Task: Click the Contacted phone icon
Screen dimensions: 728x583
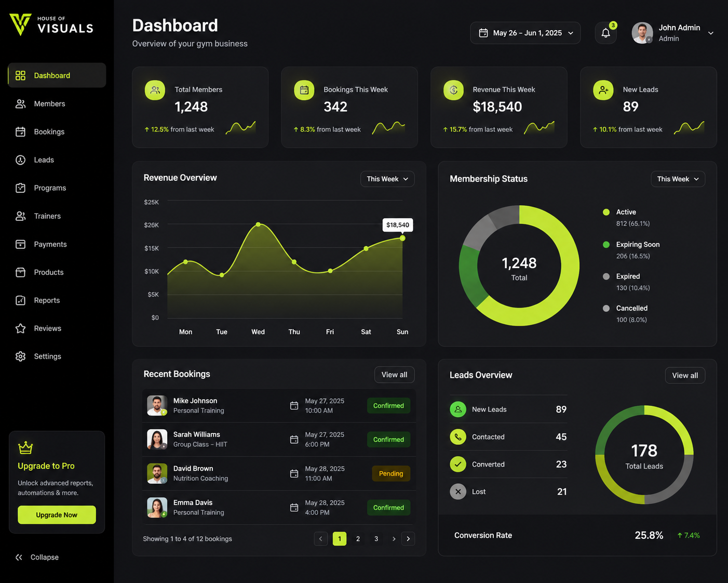Action: (458, 437)
